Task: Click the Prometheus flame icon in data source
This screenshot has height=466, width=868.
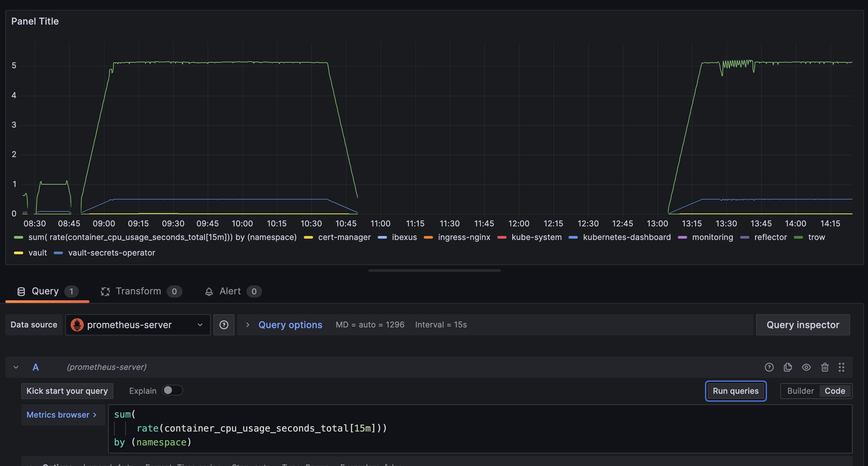Action: 77,325
